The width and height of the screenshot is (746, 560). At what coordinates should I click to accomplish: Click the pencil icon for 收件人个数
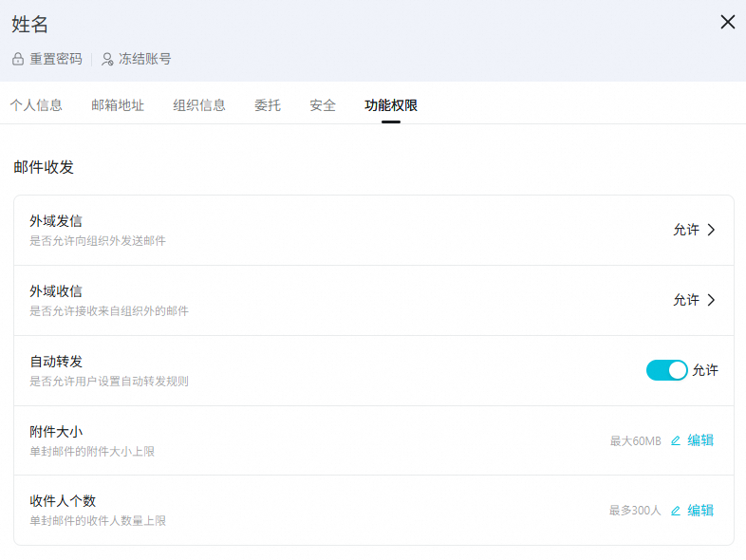point(676,511)
